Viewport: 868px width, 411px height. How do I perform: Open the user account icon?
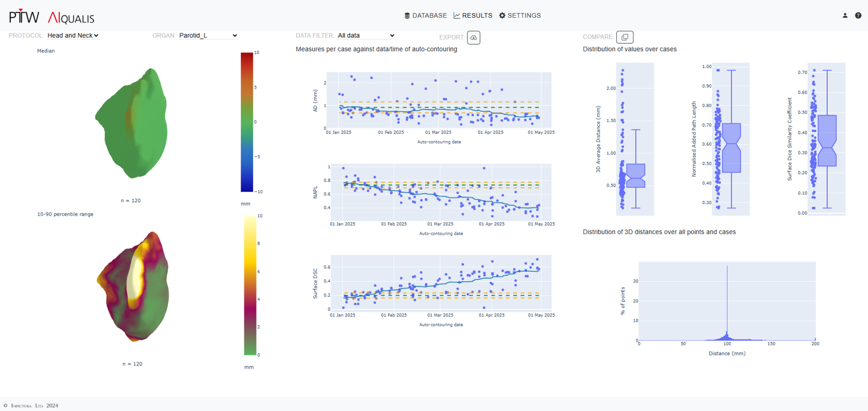845,15
